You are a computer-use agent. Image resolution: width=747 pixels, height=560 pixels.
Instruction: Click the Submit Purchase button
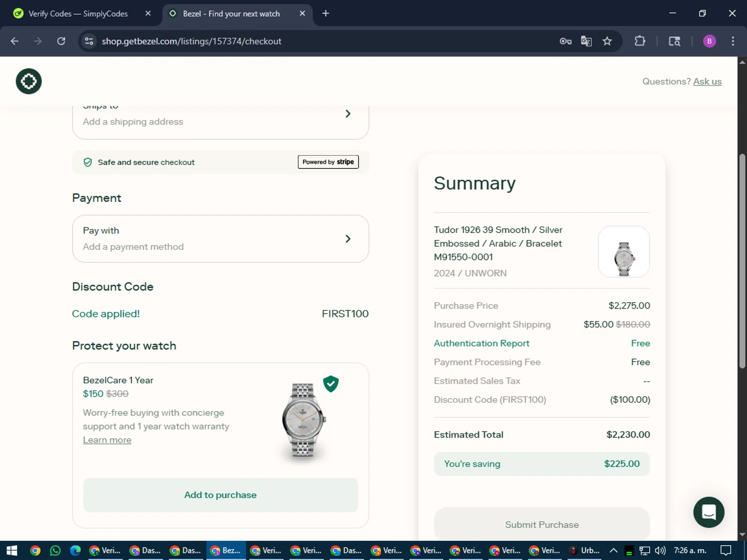point(542,524)
